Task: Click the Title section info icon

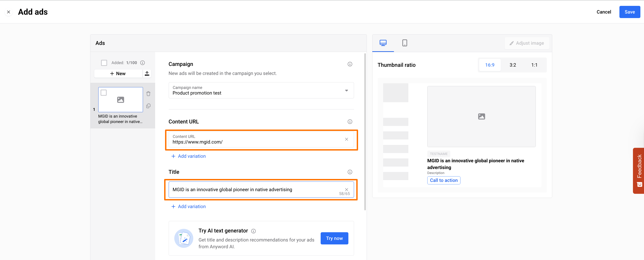Action: [x=350, y=172]
